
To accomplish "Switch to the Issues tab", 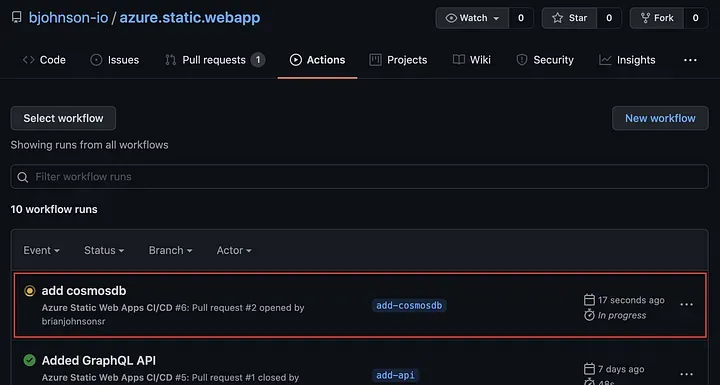I will (114, 60).
